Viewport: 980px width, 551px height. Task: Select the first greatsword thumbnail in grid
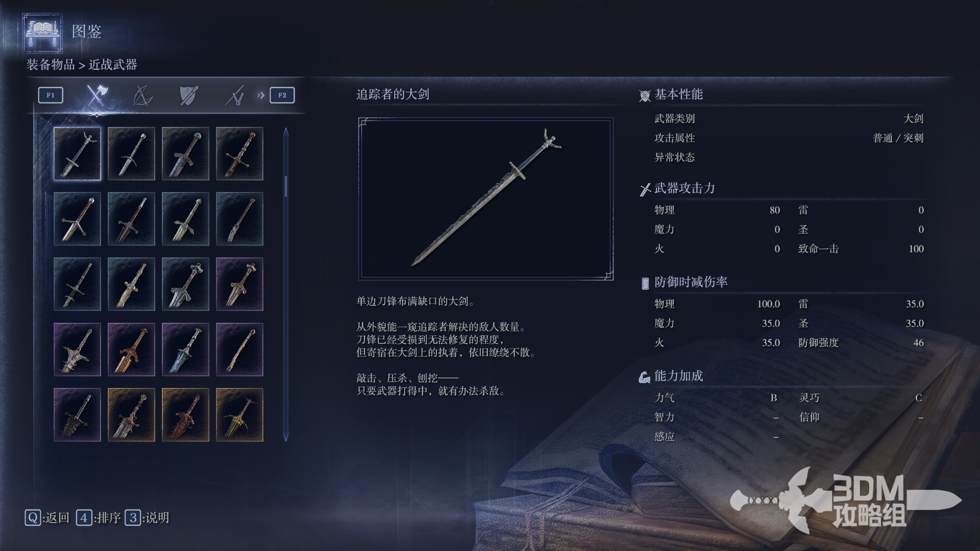coord(77,154)
